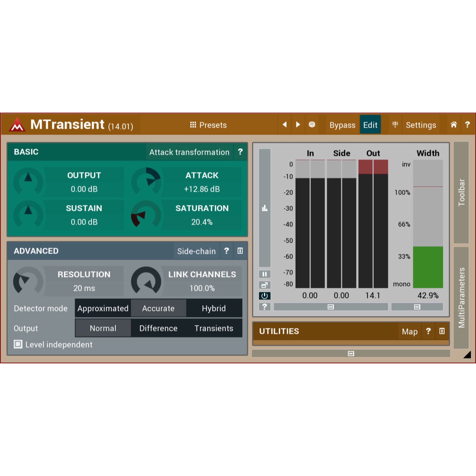Click the Map button in UTILITIES
This screenshot has width=476, height=476.
pyautogui.click(x=410, y=331)
